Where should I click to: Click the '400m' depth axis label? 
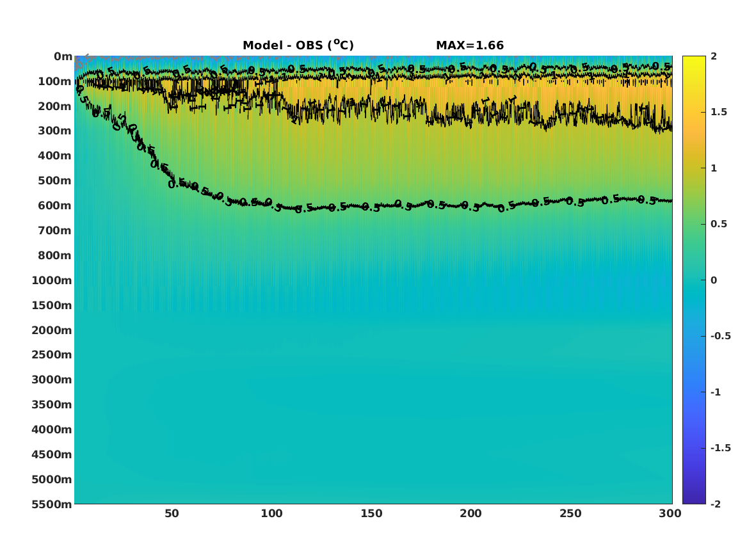coord(55,156)
